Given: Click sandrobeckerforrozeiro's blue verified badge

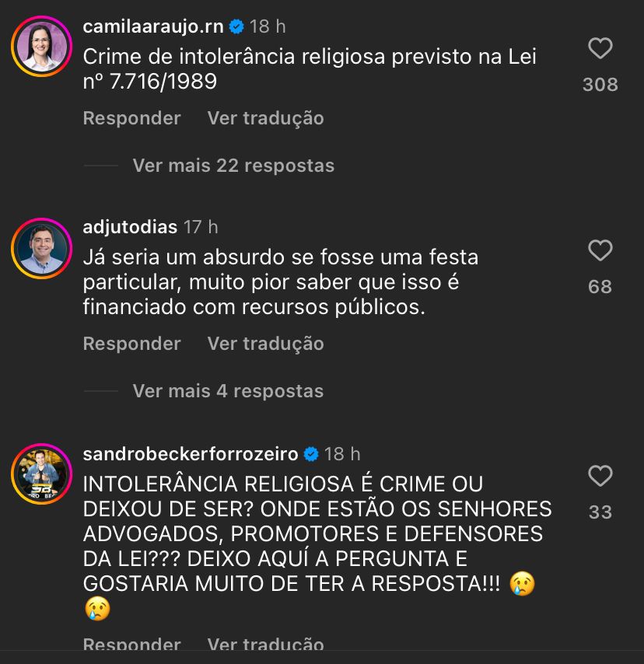Looking at the screenshot, I should [x=311, y=453].
